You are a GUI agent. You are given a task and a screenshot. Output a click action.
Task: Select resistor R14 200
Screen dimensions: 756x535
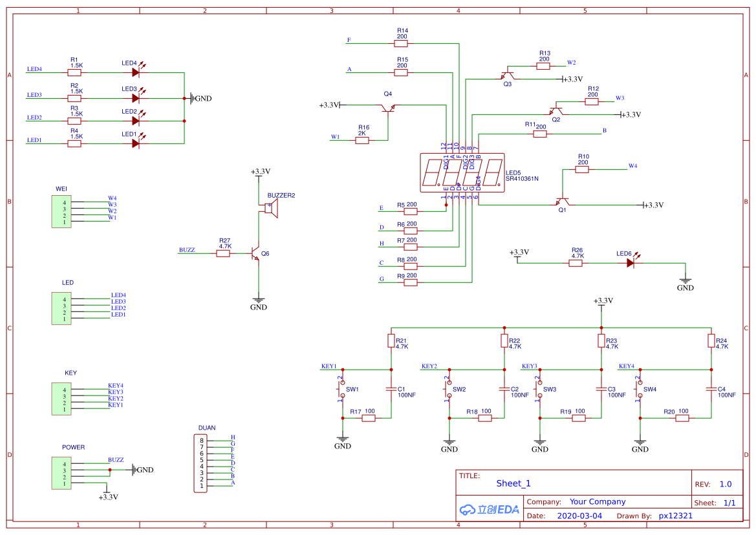[x=401, y=43]
